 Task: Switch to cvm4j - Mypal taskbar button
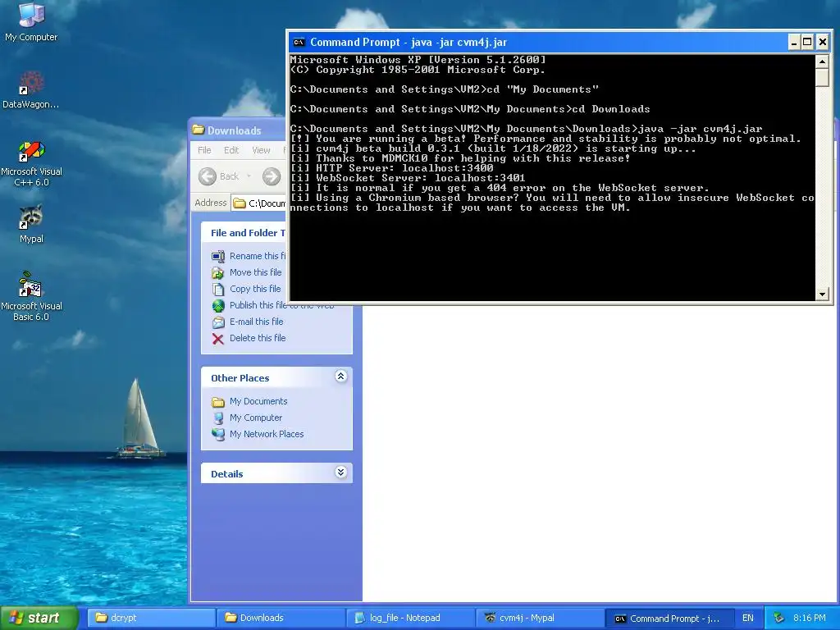pyautogui.click(x=540, y=618)
